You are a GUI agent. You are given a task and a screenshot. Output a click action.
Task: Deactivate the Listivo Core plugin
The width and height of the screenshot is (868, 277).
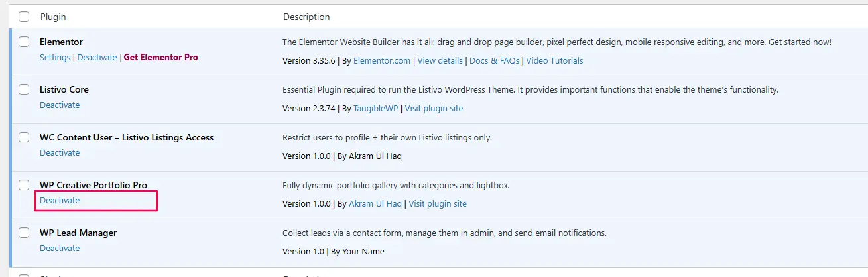coord(60,105)
